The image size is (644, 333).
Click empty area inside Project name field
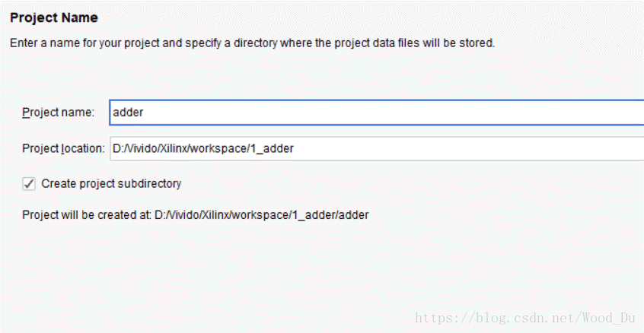coord(391,113)
